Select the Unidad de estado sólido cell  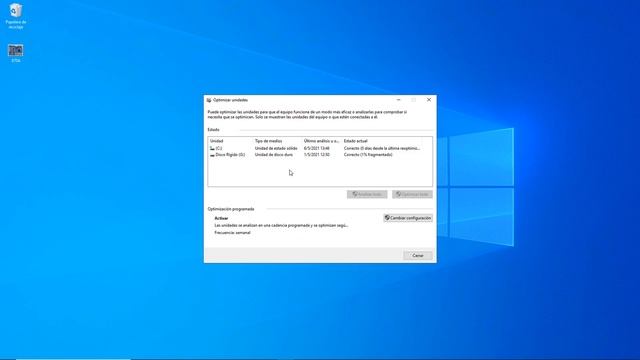point(276,148)
